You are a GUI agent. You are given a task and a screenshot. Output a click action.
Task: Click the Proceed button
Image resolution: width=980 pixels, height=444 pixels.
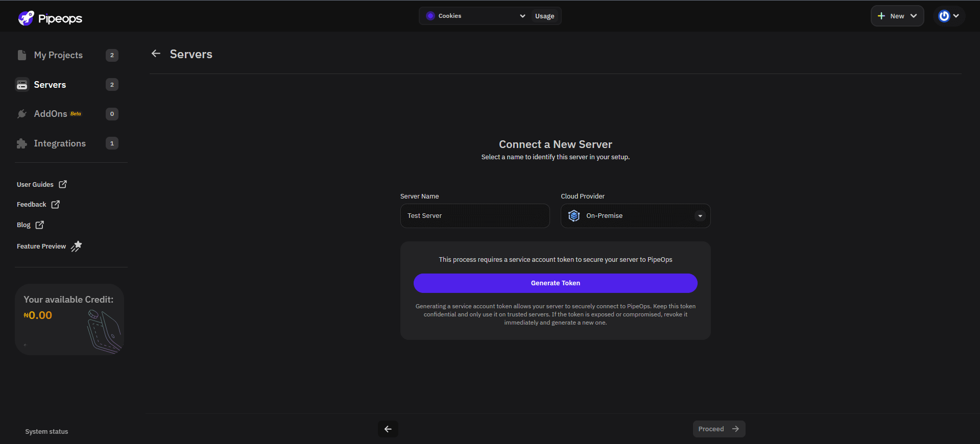coord(719,429)
